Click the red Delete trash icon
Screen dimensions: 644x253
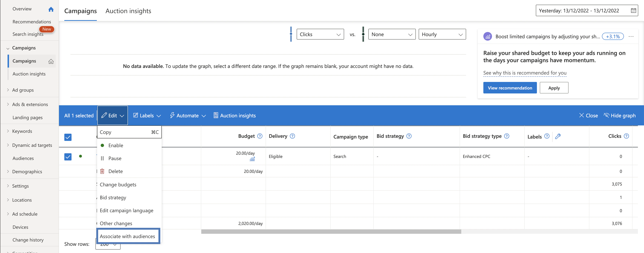pyautogui.click(x=102, y=171)
